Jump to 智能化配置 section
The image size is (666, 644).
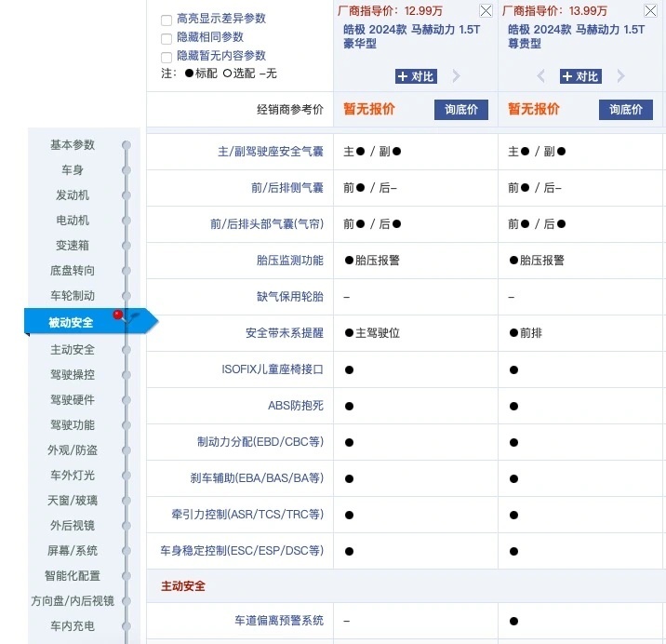73,575
